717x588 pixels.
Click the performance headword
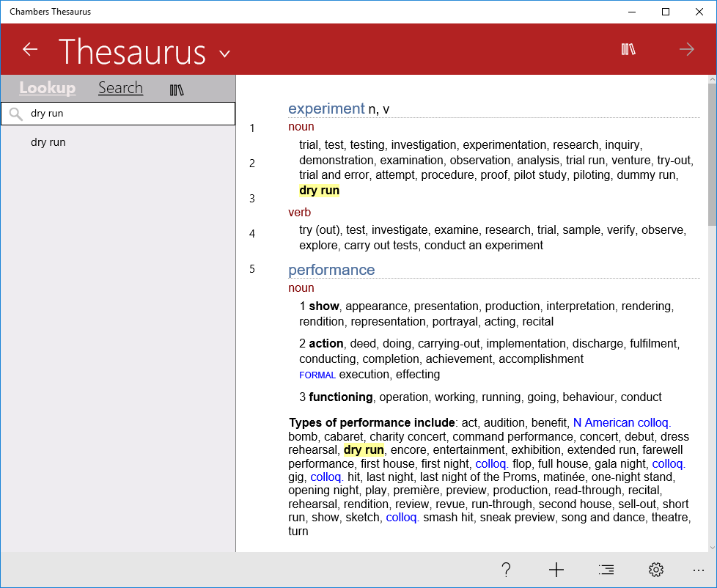331,270
